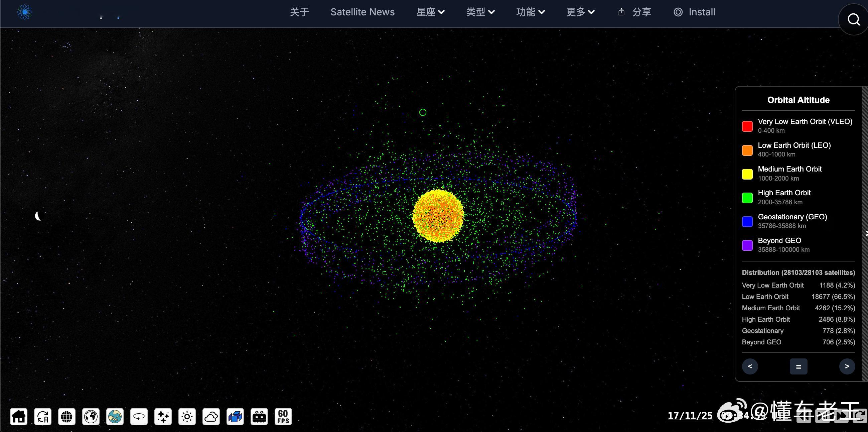Viewport: 868px width, 432px height.
Task: Open the 关于 menu item
Action: 299,12
